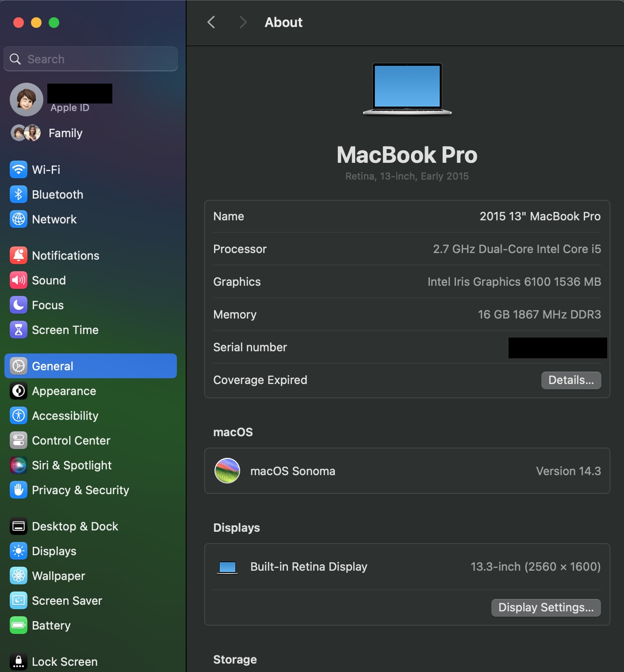This screenshot has width=624, height=672.
Task: Click the Notifications bell icon
Action: pyautogui.click(x=19, y=255)
